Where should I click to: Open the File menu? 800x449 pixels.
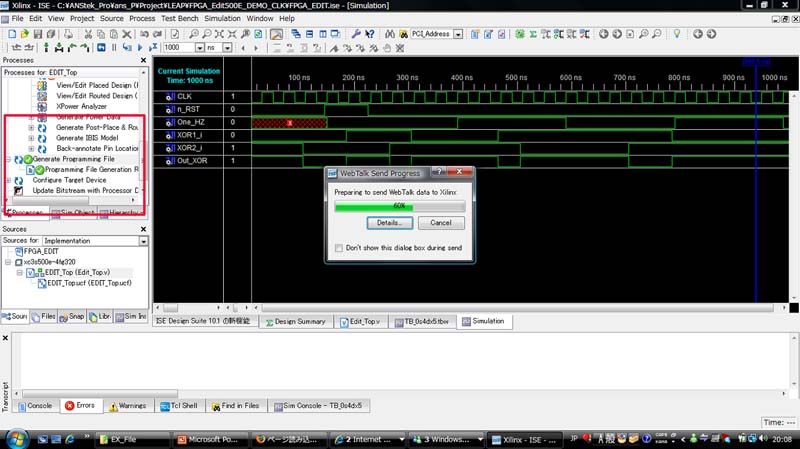tap(17, 18)
